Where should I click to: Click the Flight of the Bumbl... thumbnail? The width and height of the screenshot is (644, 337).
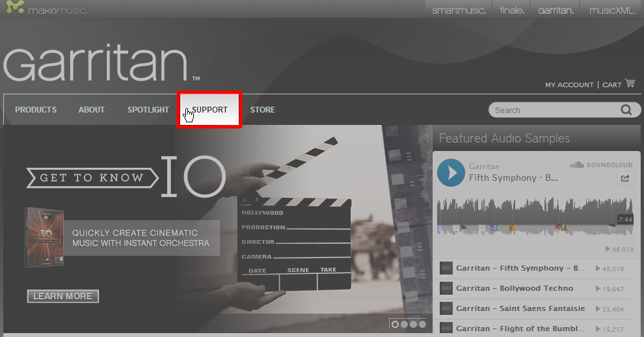coord(446,329)
